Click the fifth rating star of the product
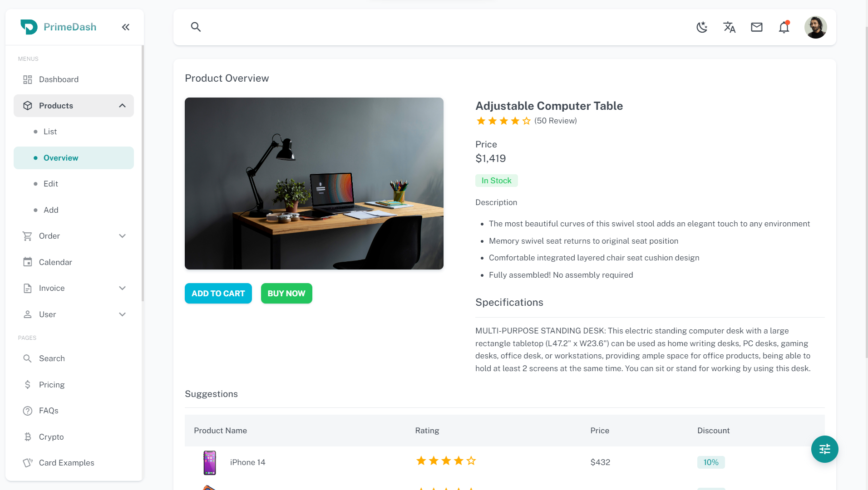The width and height of the screenshot is (868, 490). (526, 121)
